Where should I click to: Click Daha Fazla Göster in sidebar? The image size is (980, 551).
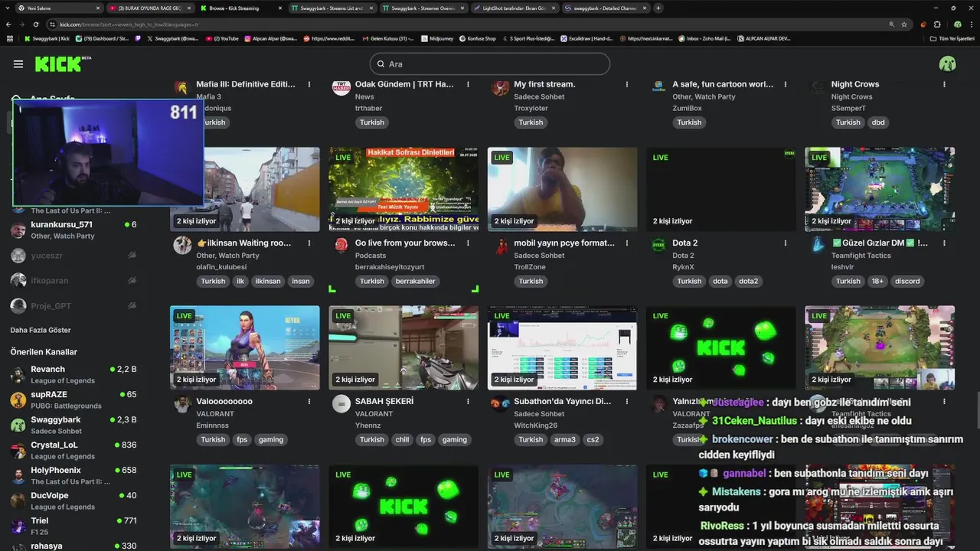(x=41, y=330)
